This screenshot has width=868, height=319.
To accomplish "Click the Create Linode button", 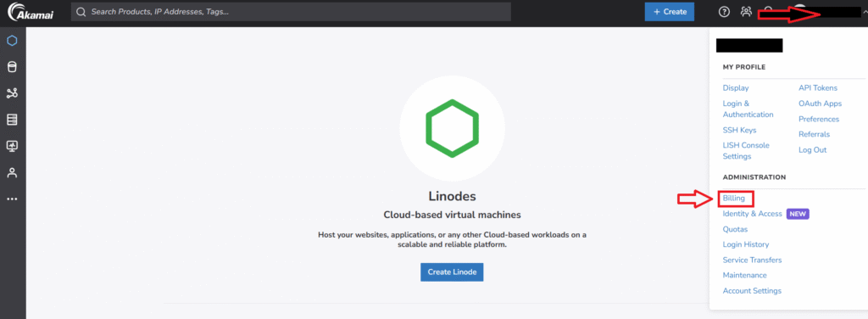I will click(452, 272).
